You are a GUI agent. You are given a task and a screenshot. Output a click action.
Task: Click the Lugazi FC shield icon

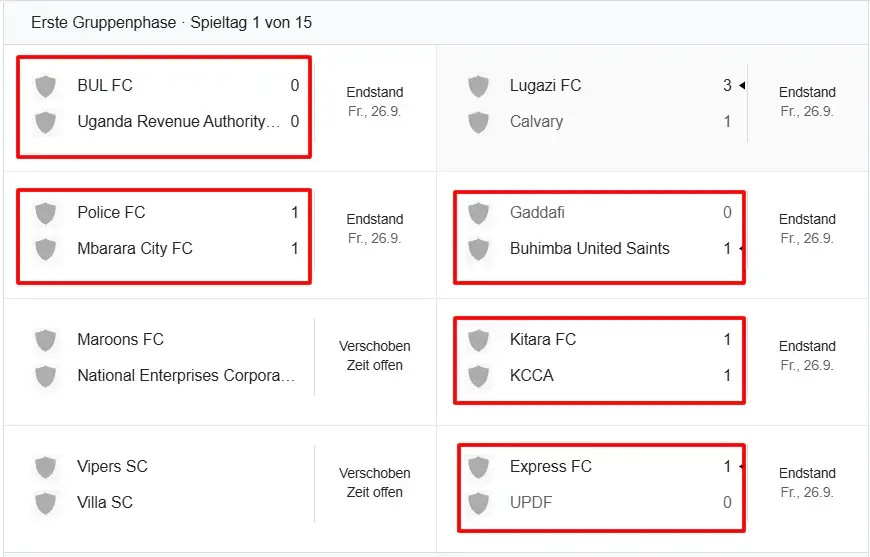click(478, 86)
